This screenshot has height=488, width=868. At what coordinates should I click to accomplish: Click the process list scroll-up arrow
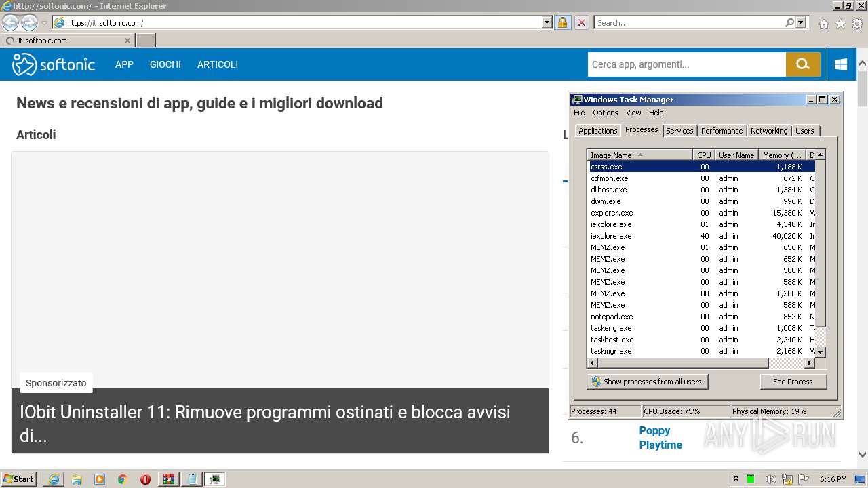click(x=820, y=155)
